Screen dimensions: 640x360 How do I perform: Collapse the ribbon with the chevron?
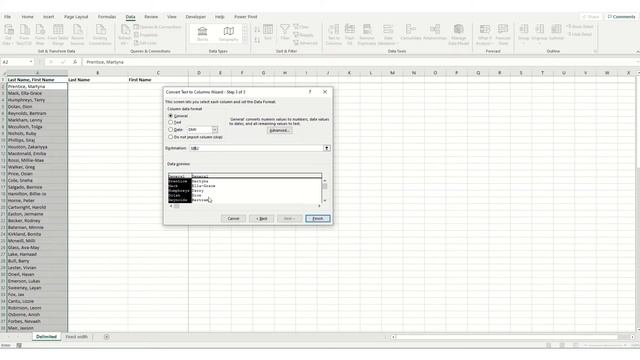[x=637, y=51]
